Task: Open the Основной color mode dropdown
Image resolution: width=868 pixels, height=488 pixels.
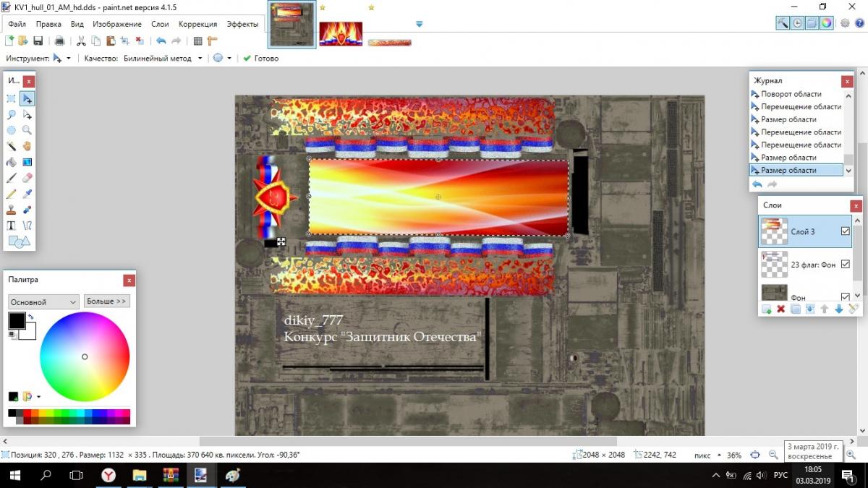Action: [43, 301]
